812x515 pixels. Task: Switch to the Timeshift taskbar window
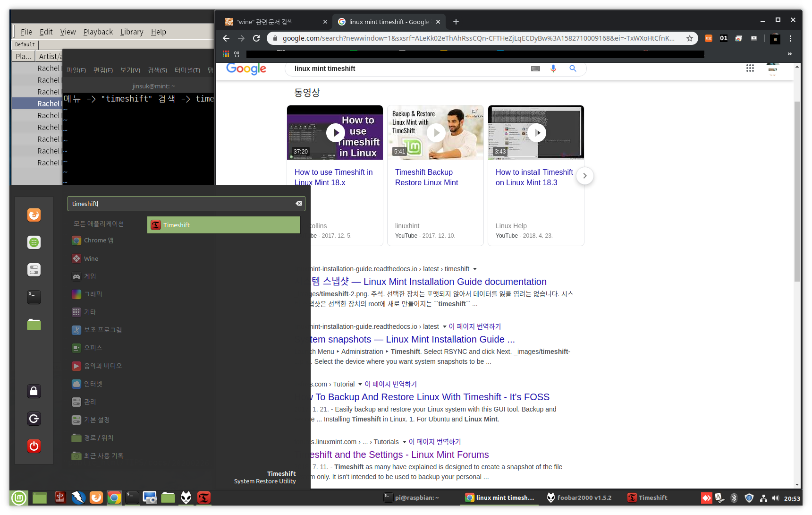point(647,498)
